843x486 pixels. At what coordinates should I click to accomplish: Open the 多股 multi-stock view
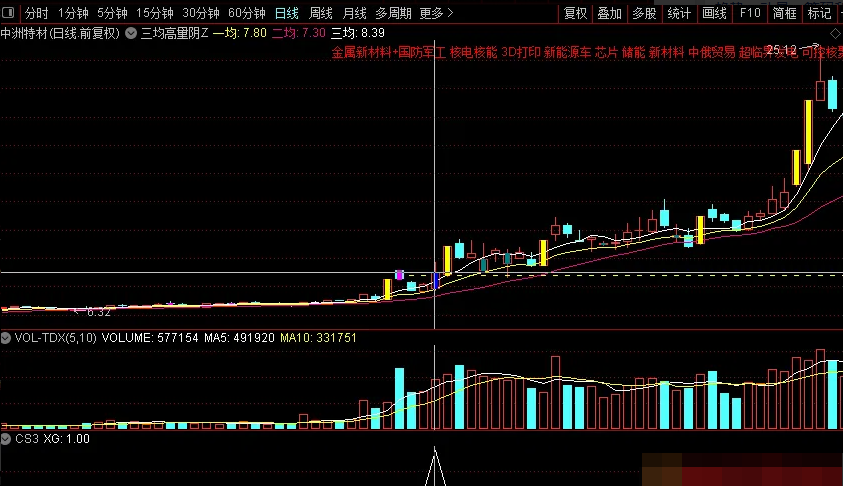coord(644,13)
